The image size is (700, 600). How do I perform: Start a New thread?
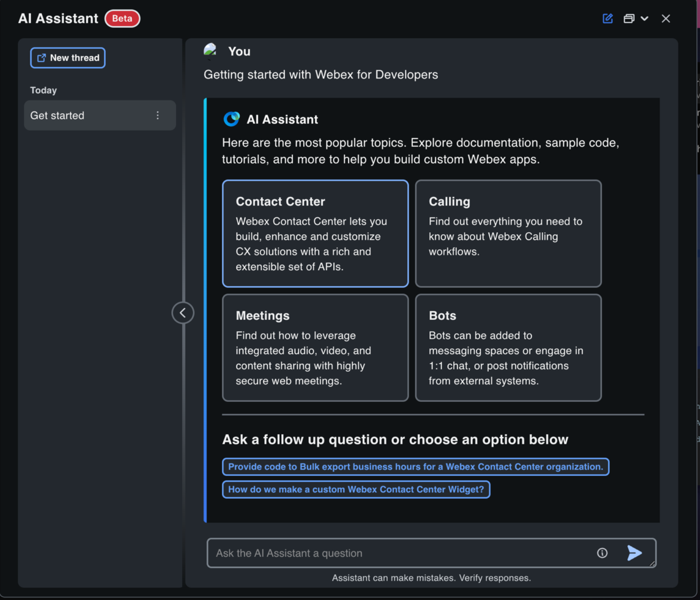click(x=68, y=58)
